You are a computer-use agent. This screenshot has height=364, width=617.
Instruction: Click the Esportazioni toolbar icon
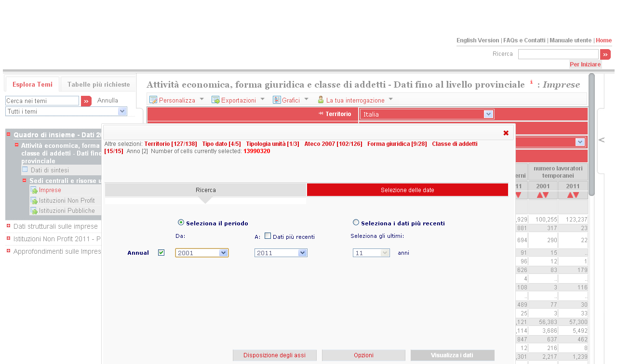pyautogui.click(x=215, y=100)
